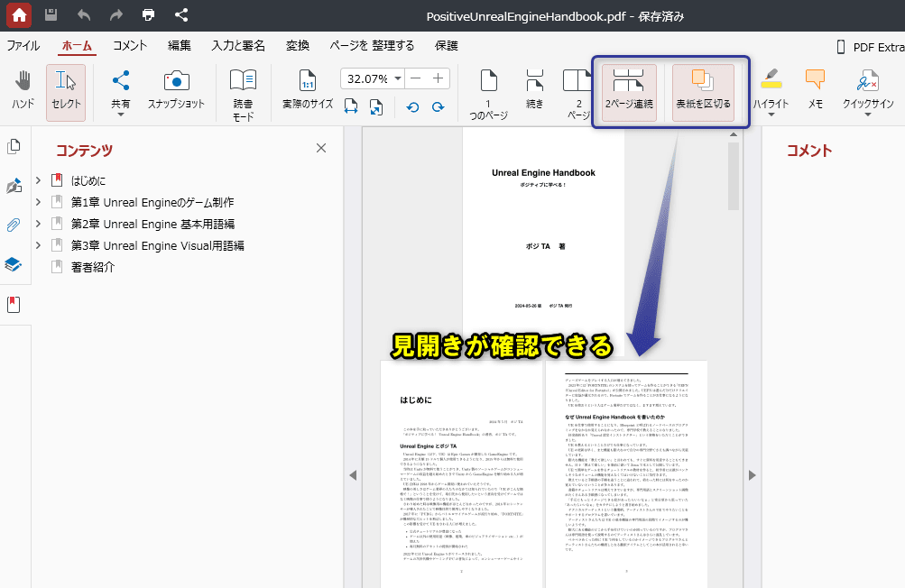Open dropdown arrow under Highlight (ハイライト)
905x588 pixels.
[x=771, y=115]
